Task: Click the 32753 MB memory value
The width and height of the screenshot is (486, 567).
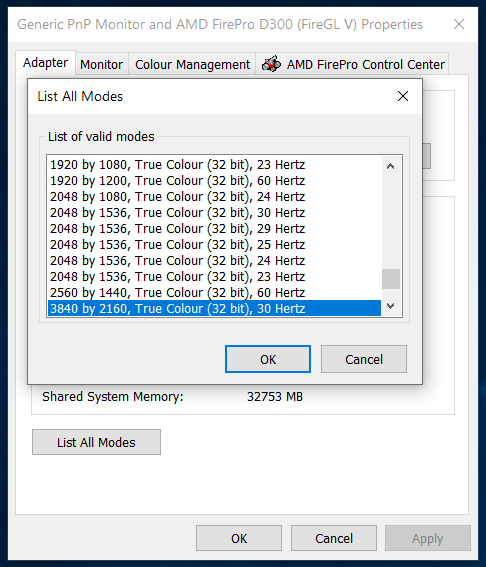Action: pyautogui.click(x=275, y=397)
